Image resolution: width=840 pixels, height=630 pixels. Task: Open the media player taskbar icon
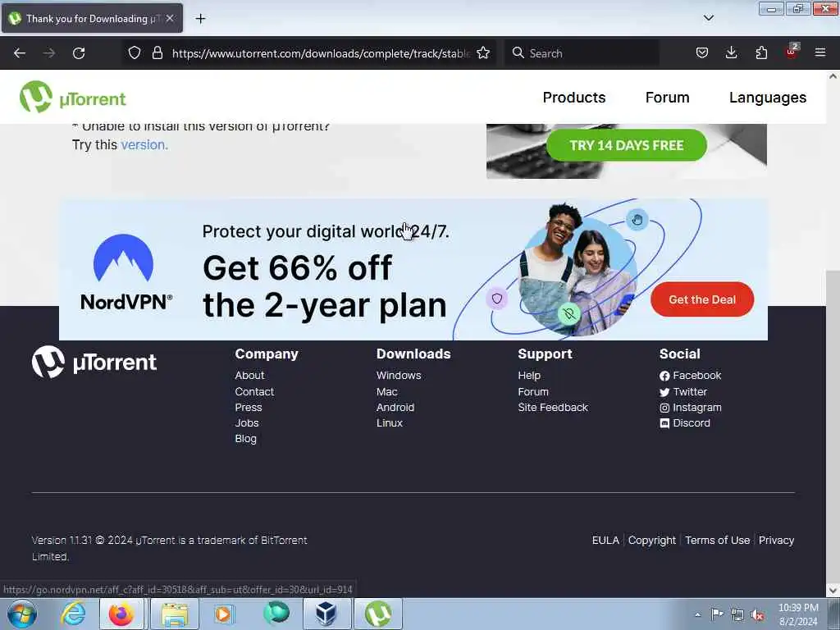(224, 614)
